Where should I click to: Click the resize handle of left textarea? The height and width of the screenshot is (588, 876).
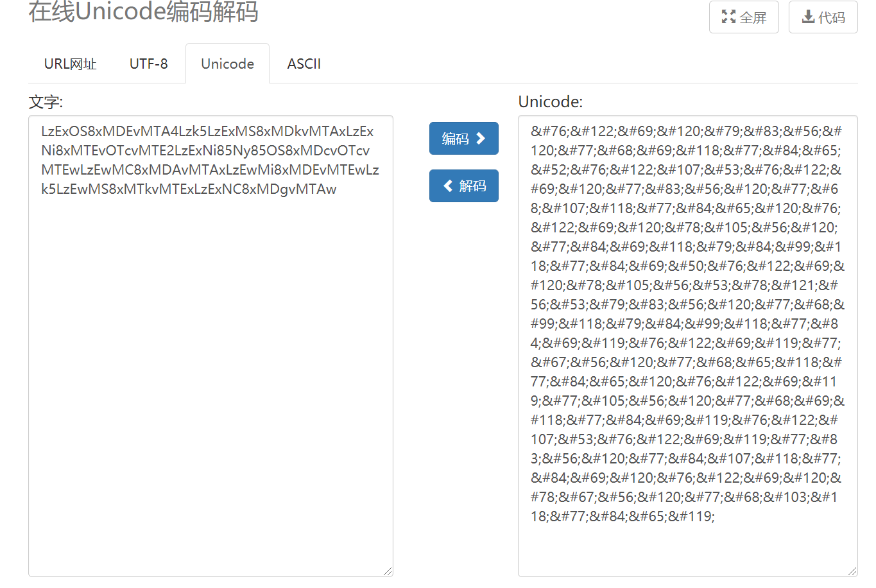coord(389,570)
